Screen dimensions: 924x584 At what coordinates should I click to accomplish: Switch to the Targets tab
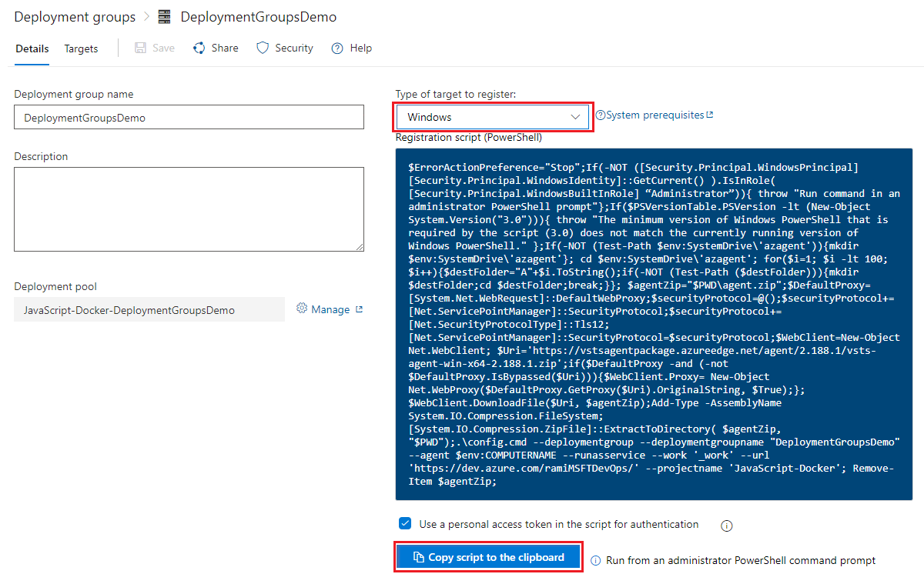[x=80, y=48]
